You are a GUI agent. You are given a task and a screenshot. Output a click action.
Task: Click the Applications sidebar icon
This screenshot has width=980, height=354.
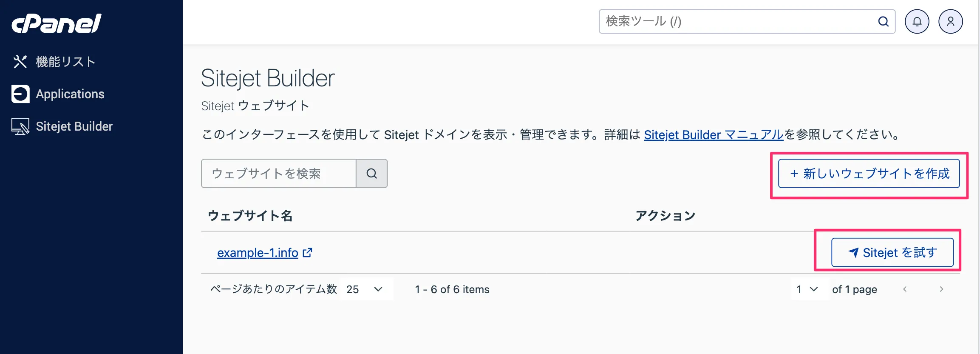click(x=20, y=94)
